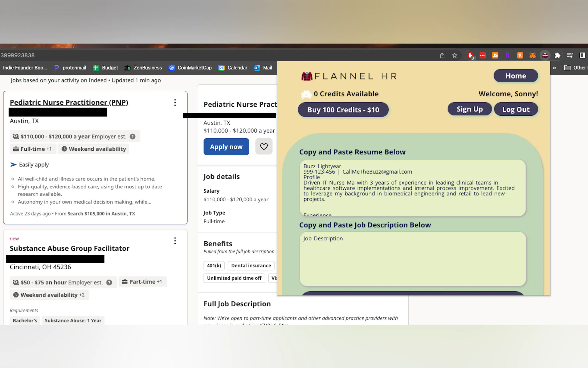Click the share page icon

coord(442,55)
